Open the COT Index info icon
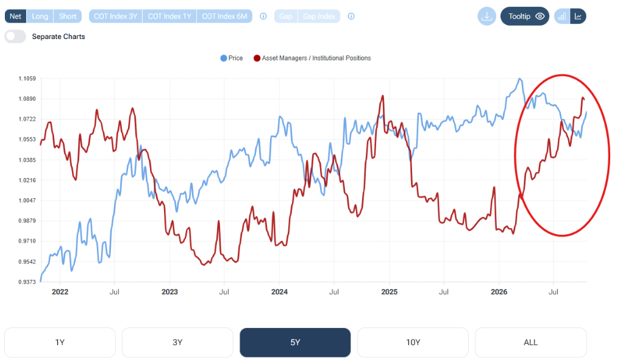The width and height of the screenshot is (623, 364). coord(263,16)
